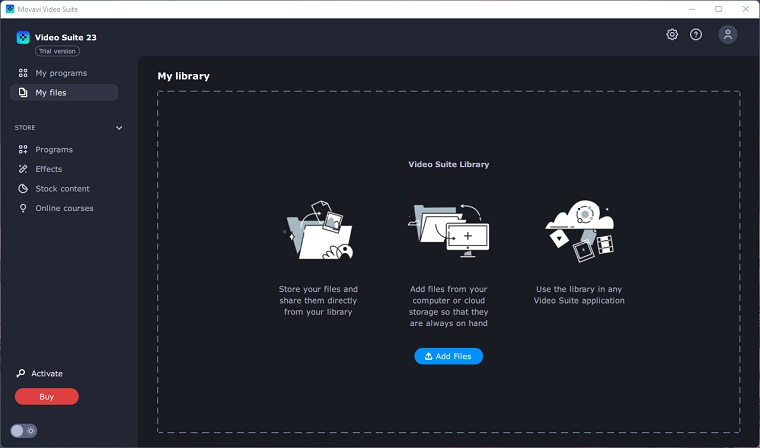The image size is (760, 448).
Task: Click the cloud library illustration
Action: (x=580, y=231)
